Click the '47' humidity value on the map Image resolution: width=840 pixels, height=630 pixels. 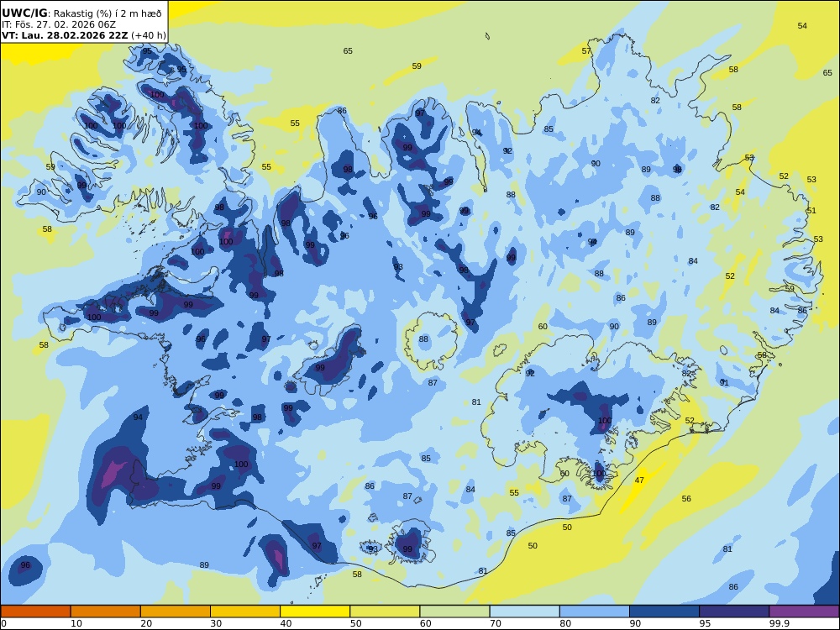point(639,480)
